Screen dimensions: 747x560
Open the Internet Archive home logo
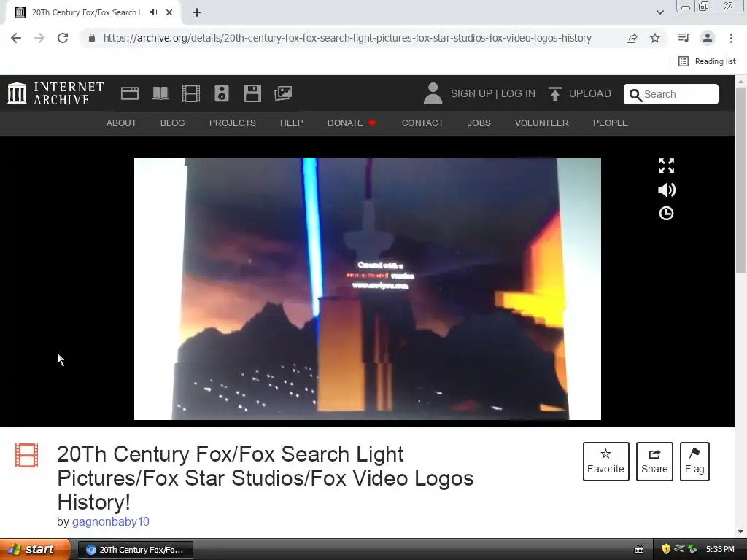(55, 93)
